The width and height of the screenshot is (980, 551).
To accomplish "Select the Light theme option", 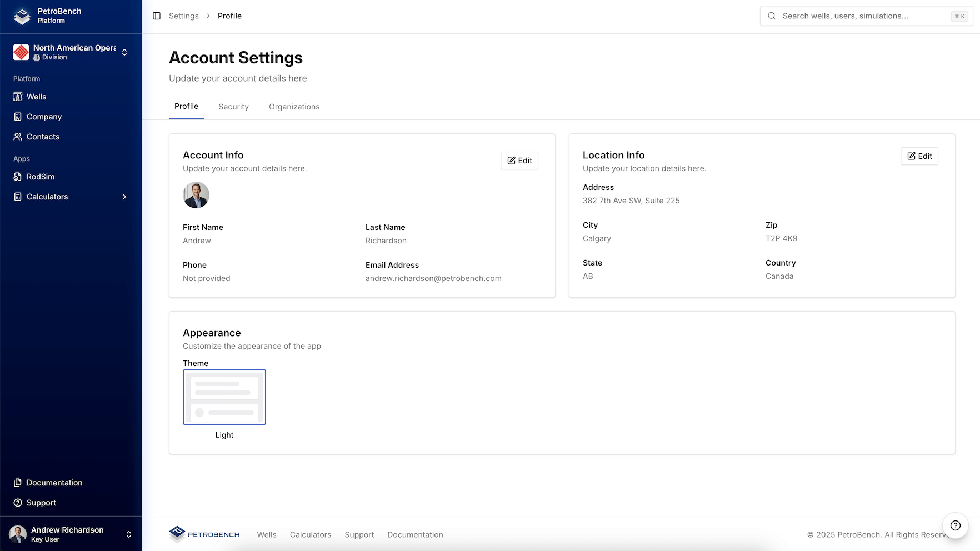I will tap(224, 397).
